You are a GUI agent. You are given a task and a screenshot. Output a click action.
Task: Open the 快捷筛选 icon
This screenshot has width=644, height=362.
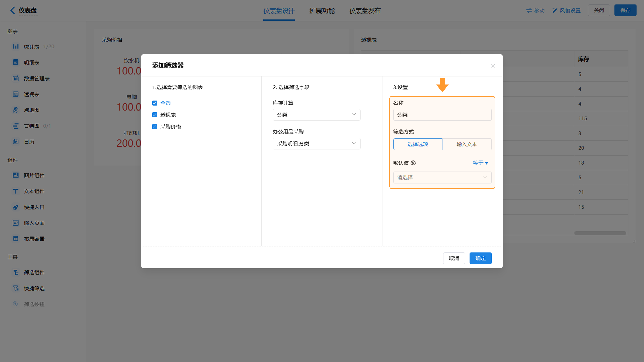click(16, 288)
